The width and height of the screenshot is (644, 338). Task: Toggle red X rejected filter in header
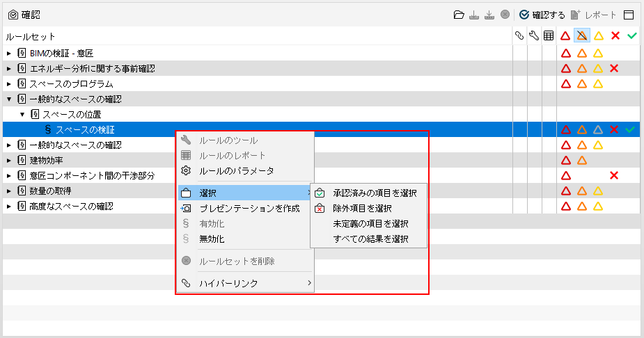615,35
